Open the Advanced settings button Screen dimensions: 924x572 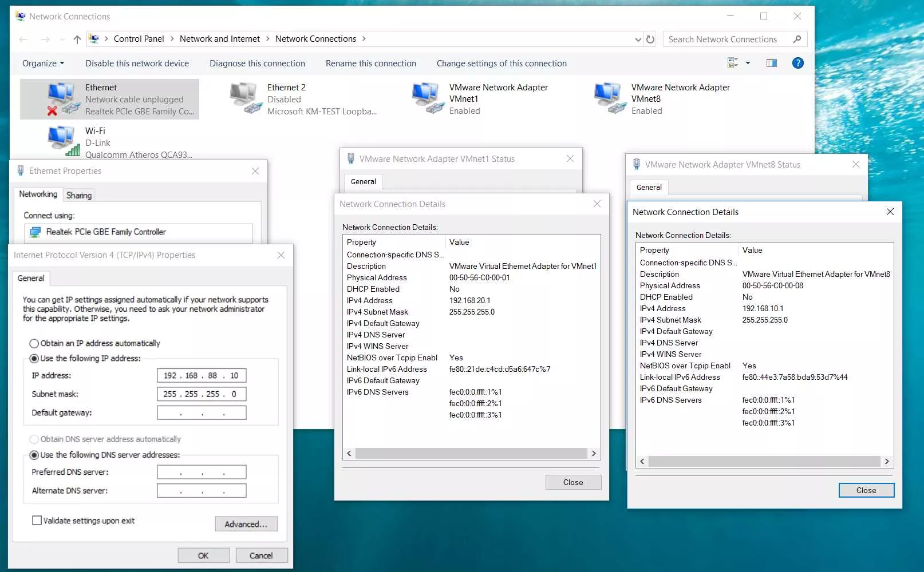[x=246, y=524]
